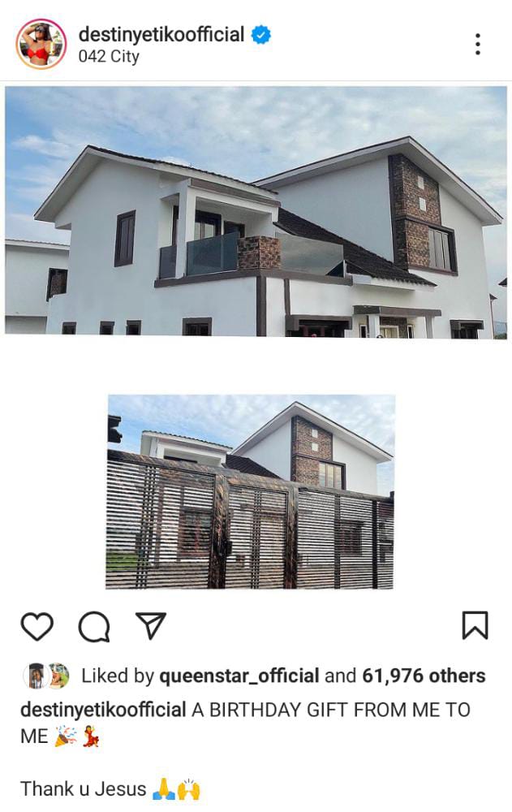Tap the top house photo
The width and height of the screenshot is (512, 812).
click(256, 212)
